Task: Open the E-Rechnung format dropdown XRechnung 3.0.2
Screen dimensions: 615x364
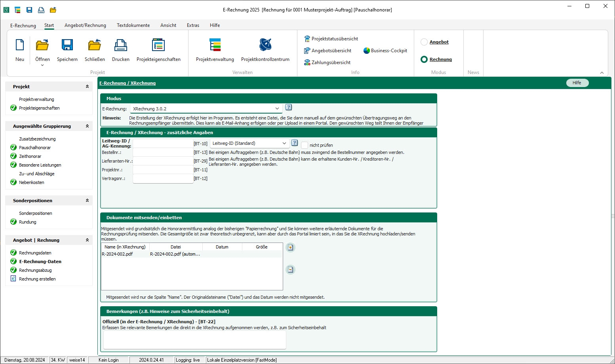Action: (x=206, y=108)
